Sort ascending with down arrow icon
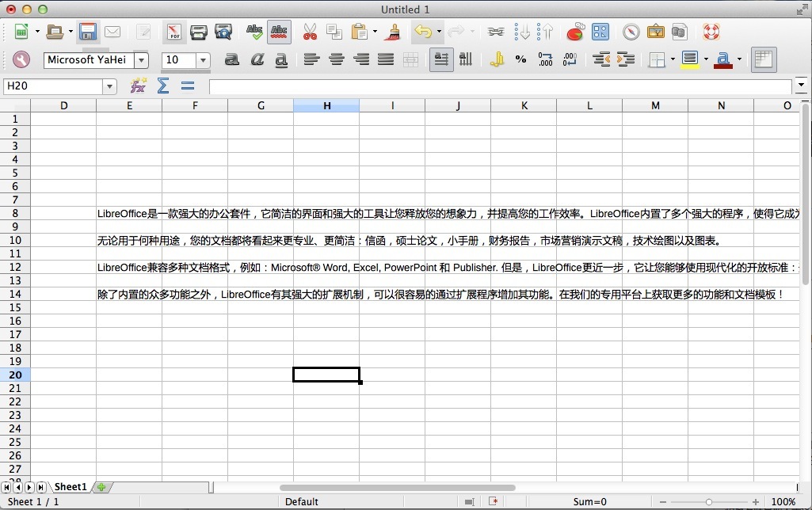Screen dimensions: 812x510 [521, 32]
